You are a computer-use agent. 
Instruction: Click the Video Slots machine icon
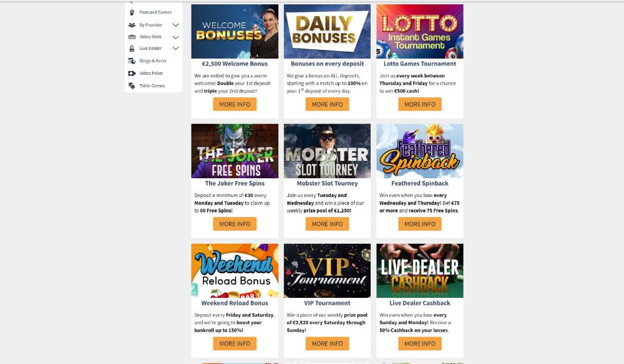pyautogui.click(x=132, y=37)
